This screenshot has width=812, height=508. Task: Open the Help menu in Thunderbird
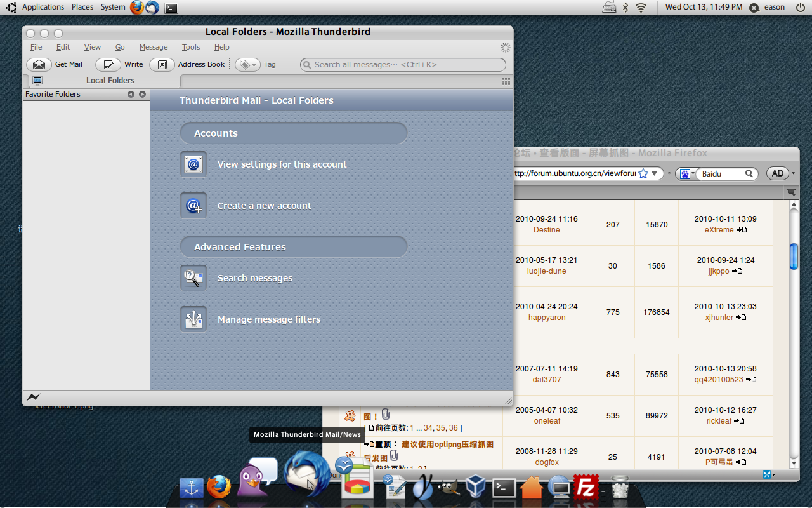[x=221, y=47]
